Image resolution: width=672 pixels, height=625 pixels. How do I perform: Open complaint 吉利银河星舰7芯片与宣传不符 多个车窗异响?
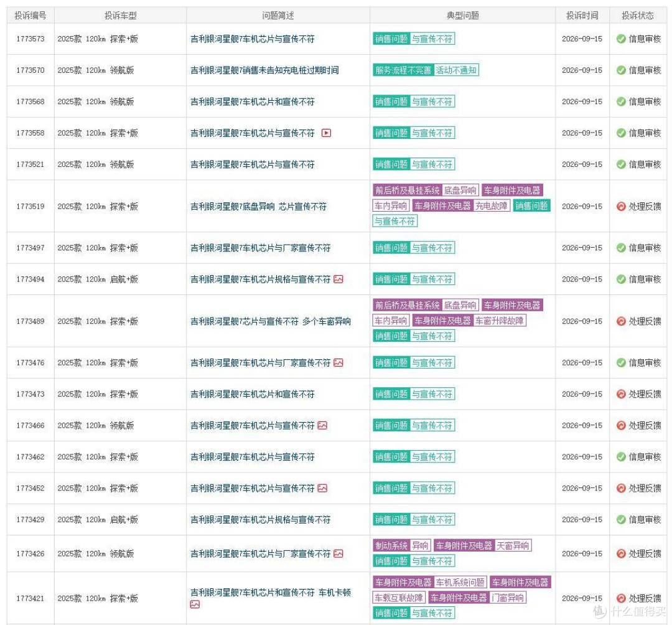(271, 321)
